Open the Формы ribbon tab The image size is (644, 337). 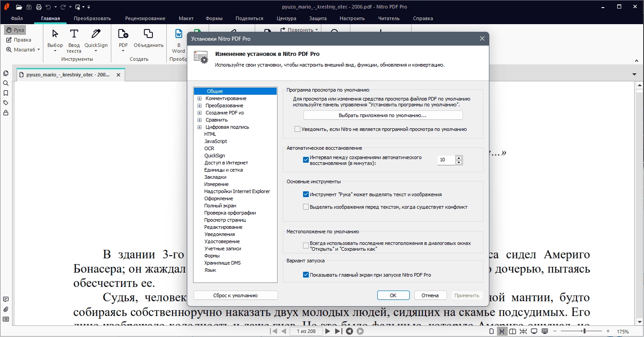pyautogui.click(x=215, y=18)
